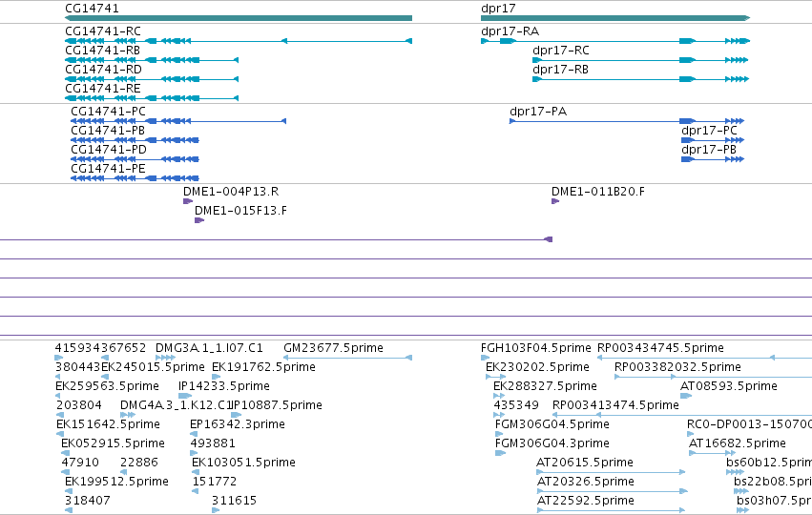The height and width of the screenshot is (515, 812).
Task: Click the EK288327.5prime EST
Action: pos(499,396)
